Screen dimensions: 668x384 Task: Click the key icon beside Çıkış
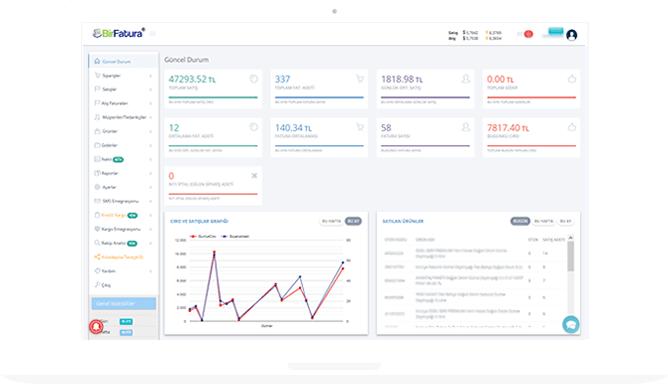click(x=97, y=285)
